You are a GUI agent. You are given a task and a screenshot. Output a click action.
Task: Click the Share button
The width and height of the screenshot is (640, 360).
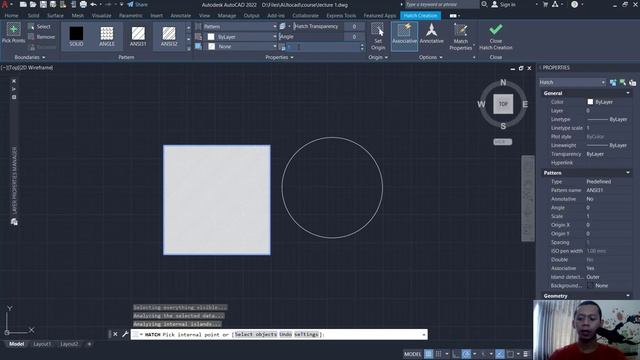click(137, 4)
